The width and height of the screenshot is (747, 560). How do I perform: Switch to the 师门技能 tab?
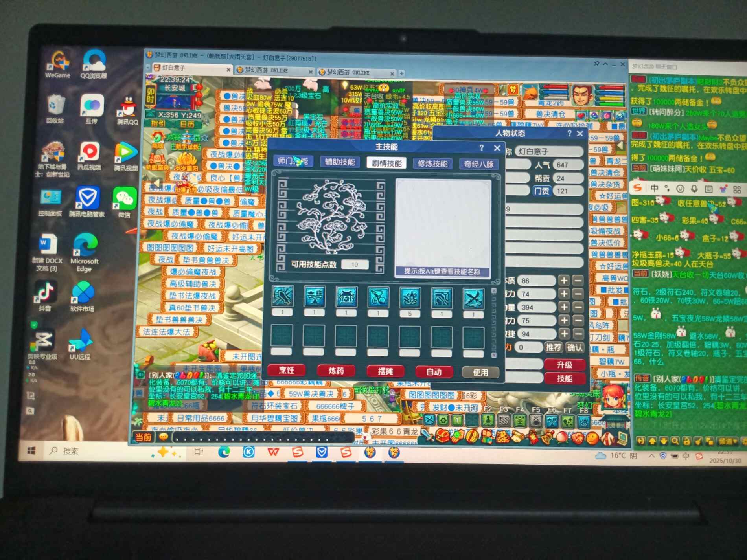pyautogui.click(x=293, y=161)
